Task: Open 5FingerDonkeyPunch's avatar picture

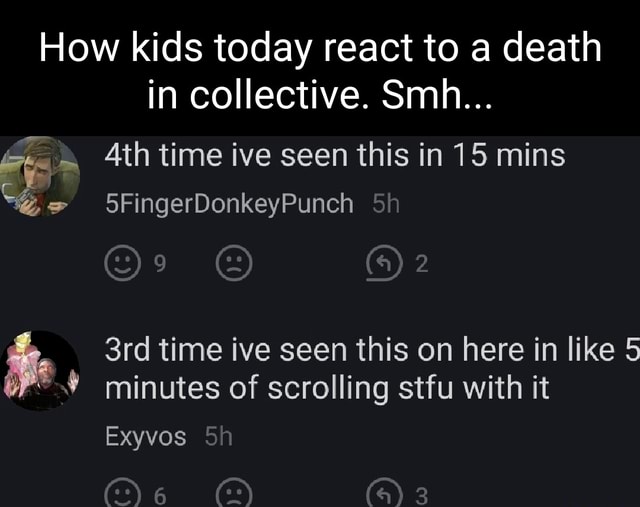Action: (x=37, y=175)
